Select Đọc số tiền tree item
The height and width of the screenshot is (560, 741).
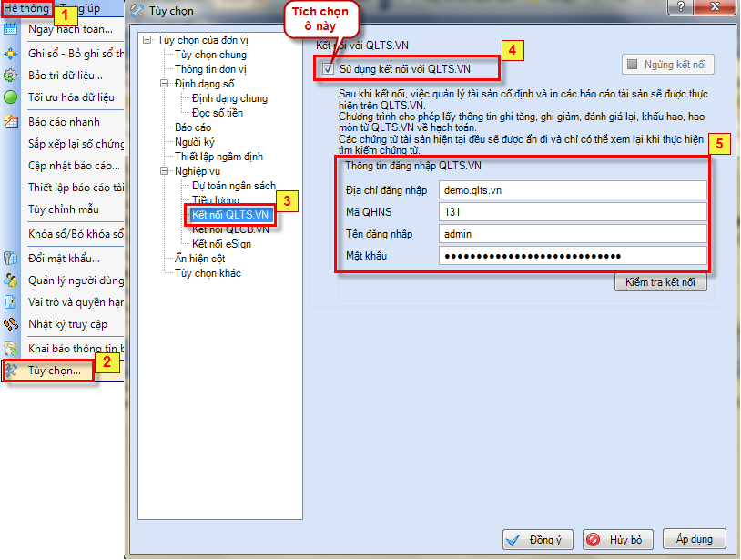tap(218, 113)
